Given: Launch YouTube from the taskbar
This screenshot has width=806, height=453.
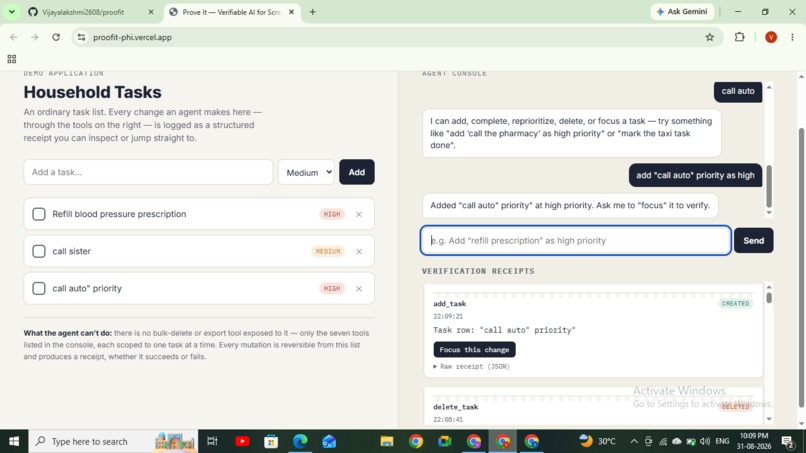Looking at the screenshot, I should (242, 441).
